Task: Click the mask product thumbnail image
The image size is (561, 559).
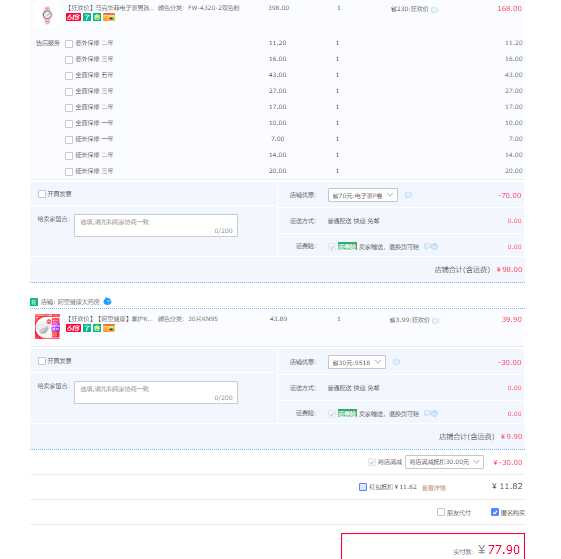Action: click(x=47, y=326)
